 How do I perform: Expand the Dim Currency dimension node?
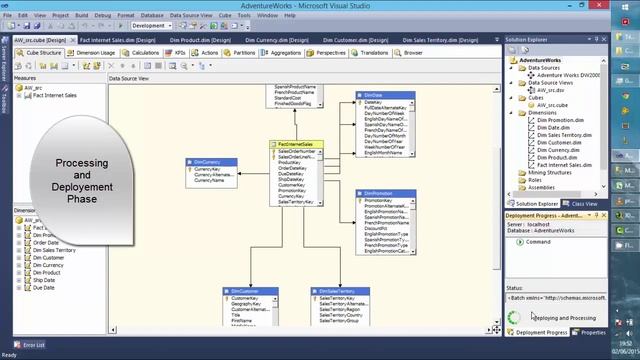tap(19, 265)
